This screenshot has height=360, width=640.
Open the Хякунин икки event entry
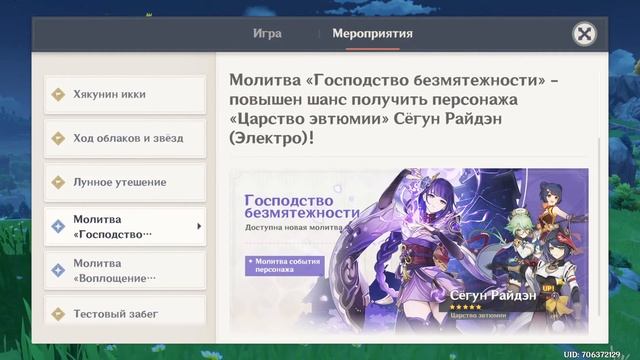[125, 94]
